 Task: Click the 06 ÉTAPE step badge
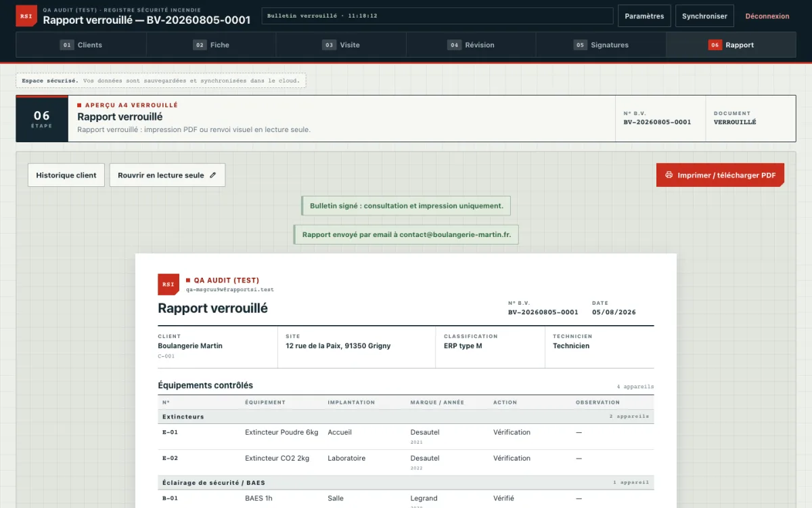(42, 119)
